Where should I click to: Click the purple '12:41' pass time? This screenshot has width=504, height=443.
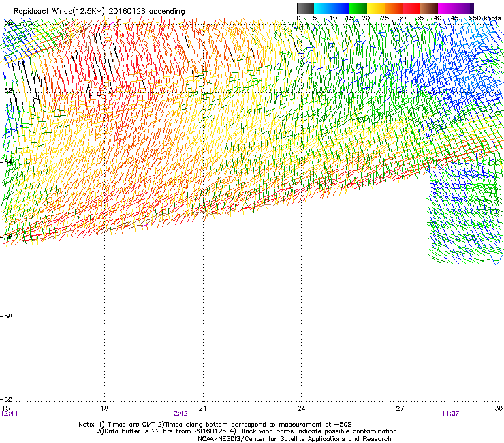tap(10, 414)
